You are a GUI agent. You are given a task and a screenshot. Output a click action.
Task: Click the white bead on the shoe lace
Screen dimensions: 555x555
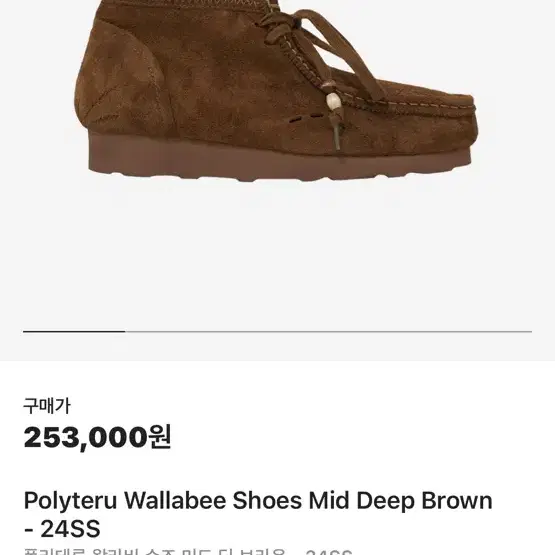click(333, 102)
